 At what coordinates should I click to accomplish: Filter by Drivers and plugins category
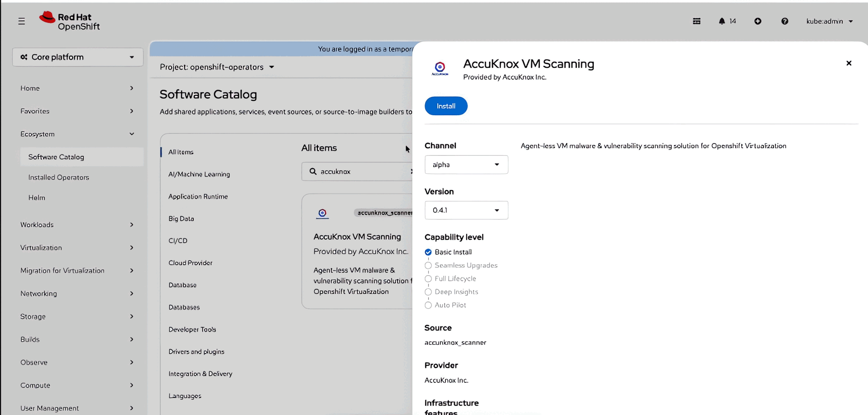pos(196,351)
